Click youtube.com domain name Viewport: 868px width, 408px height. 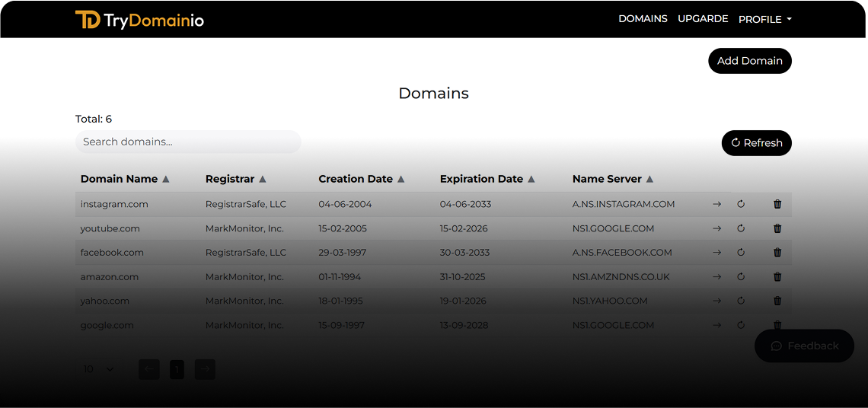coord(110,228)
